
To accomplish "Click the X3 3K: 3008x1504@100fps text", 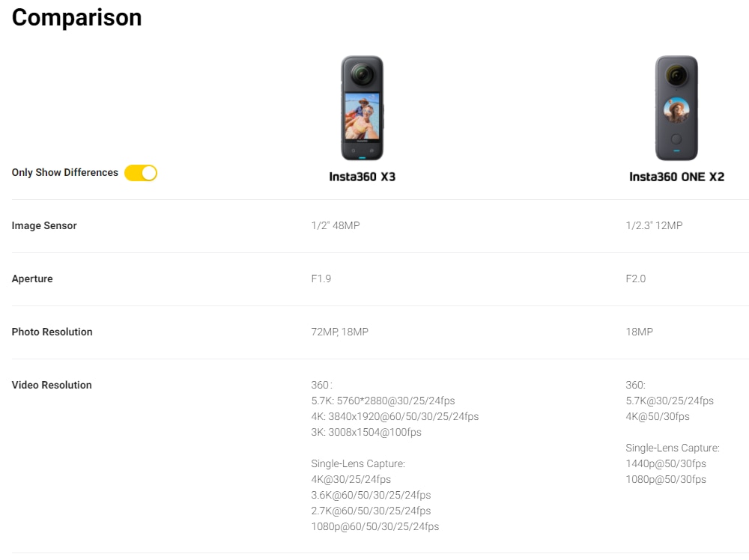I will click(366, 432).
